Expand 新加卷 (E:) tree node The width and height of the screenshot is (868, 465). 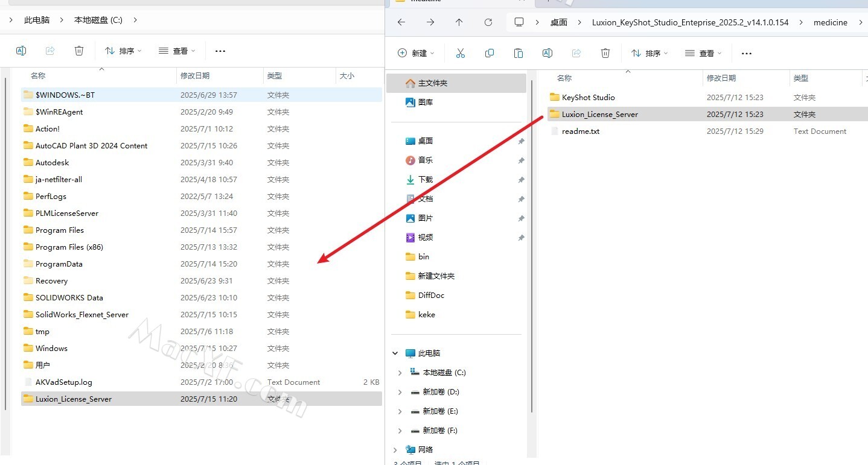[x=400, y=411]
